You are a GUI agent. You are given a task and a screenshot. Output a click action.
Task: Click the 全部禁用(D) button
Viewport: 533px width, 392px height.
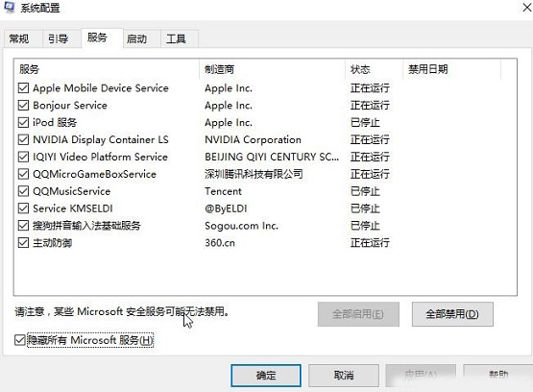point(452,314)
